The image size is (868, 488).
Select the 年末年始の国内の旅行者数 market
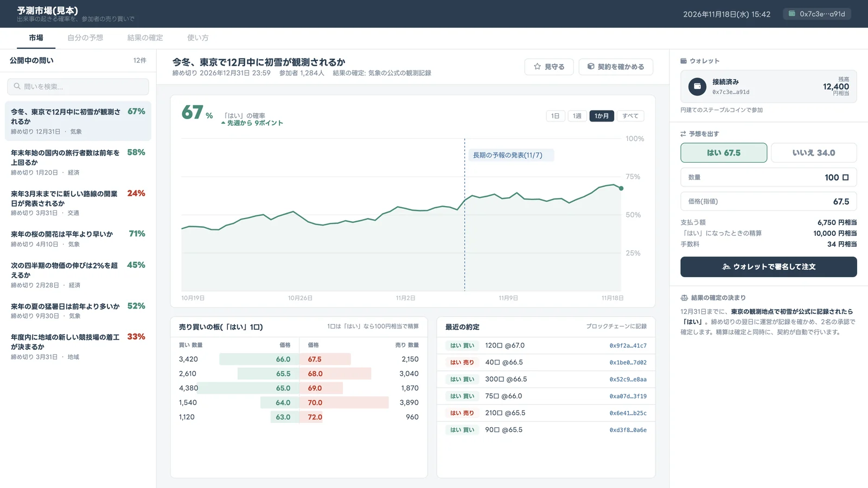(x=78, y=162)
